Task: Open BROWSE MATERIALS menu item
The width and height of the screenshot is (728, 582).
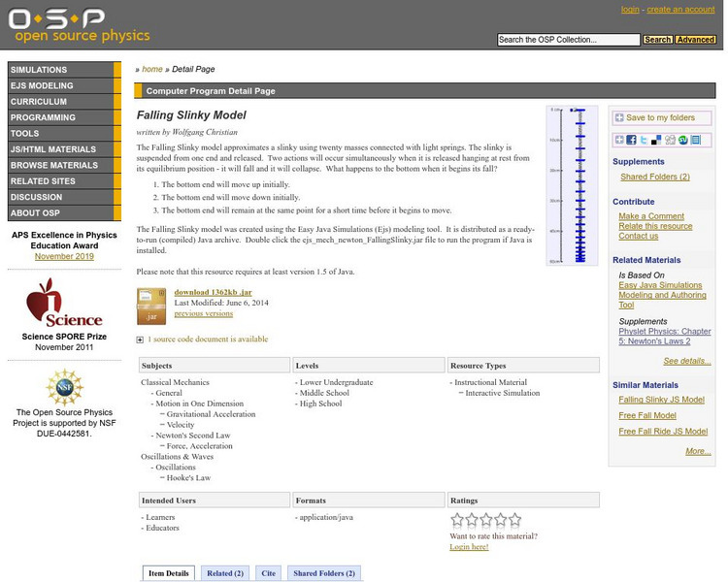Action: [64, 165]
